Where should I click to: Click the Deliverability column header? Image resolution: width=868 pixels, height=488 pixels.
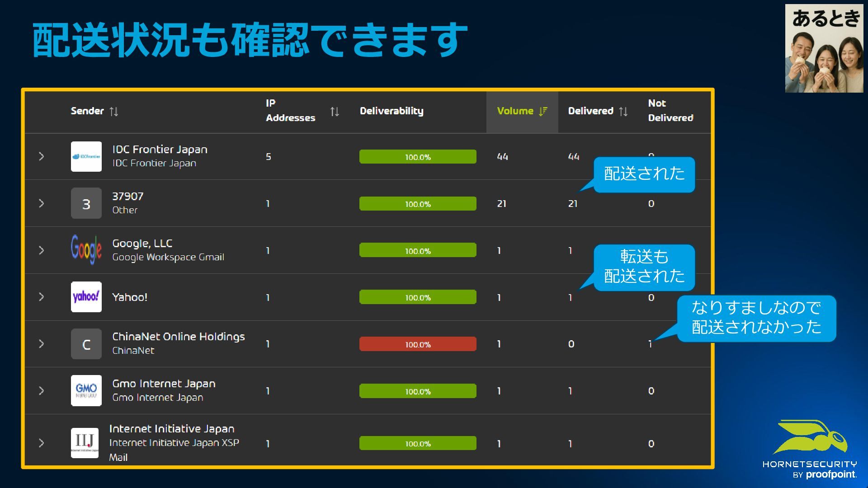point(392,111)
